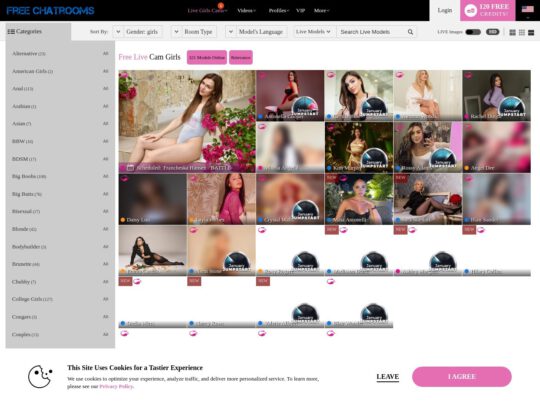Open the Gender: girls dropdown
This screenshot has width=540, height=405.
[x=138, y=32]
